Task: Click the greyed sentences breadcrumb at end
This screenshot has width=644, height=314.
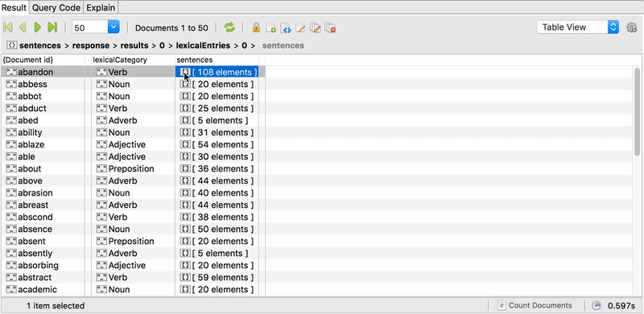Action: [x=283, y=45]
